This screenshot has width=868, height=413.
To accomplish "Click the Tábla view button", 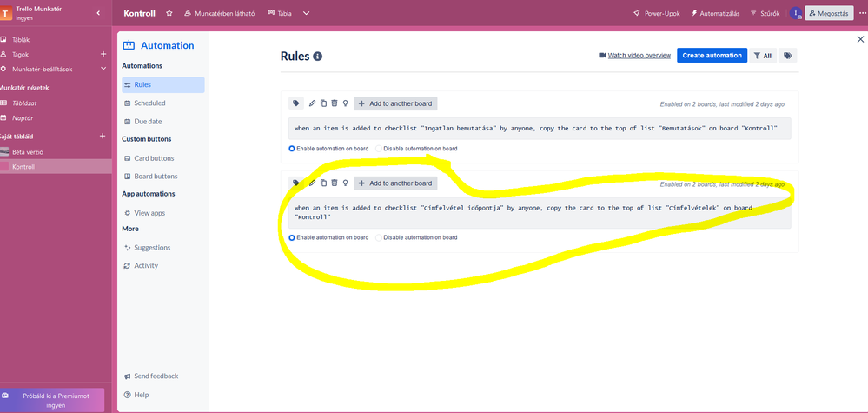I will coord(280,13).
